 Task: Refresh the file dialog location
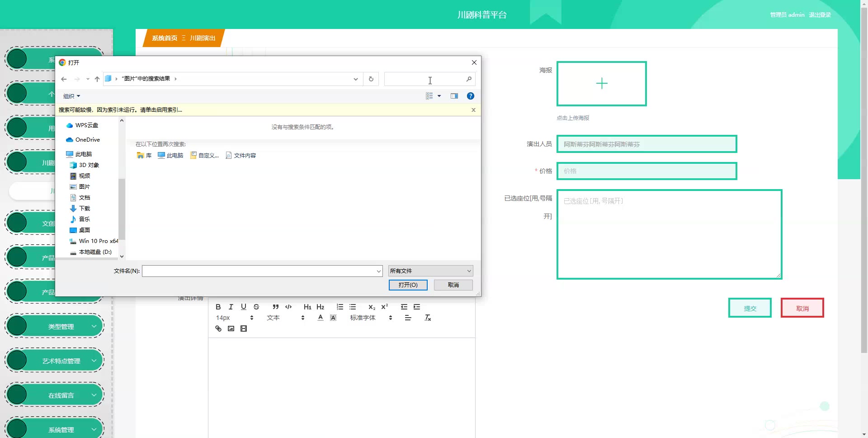[x=371, y=79]
